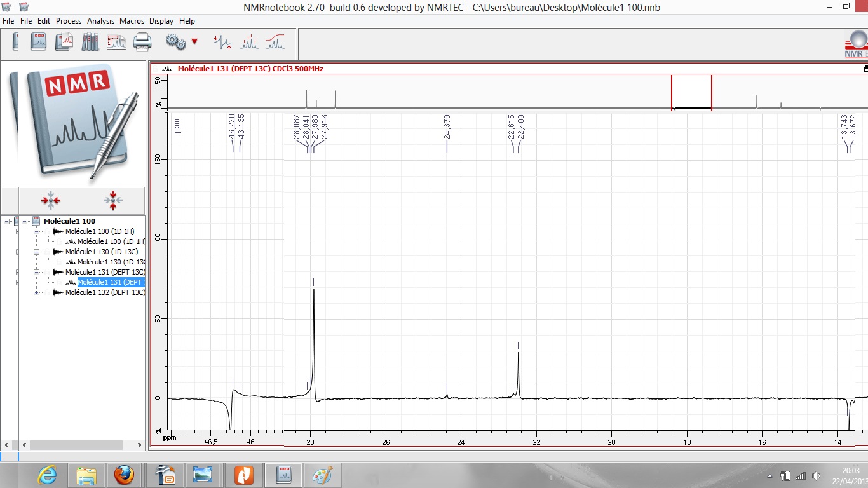The image size is (868, 488).
Task: Click the peak label 27,916
Action: pos(325,126)
